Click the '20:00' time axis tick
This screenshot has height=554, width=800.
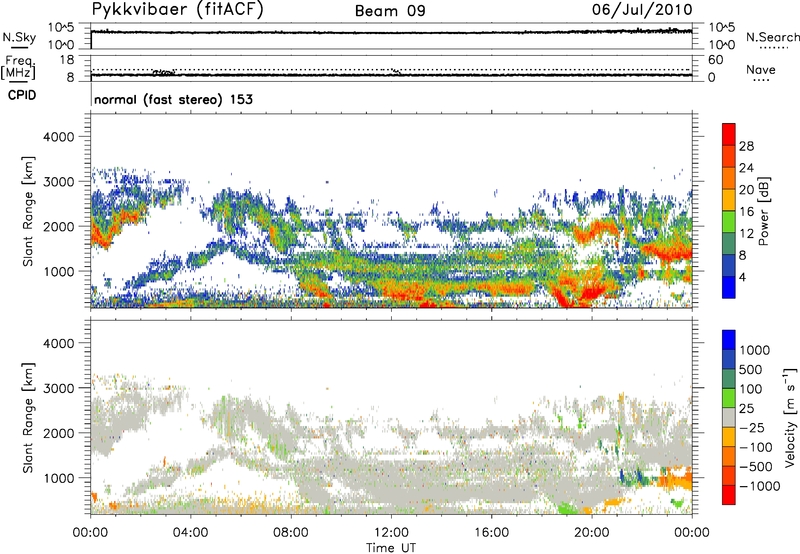592,533
